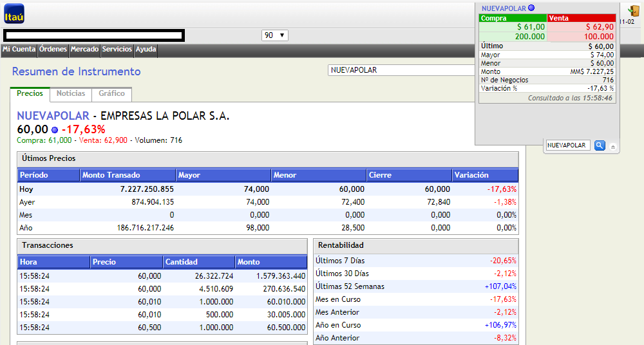Click the Monto column header in Transacciones
Image resolution: width=644 pixels, height=345 pixels.
tap(272, 262)
